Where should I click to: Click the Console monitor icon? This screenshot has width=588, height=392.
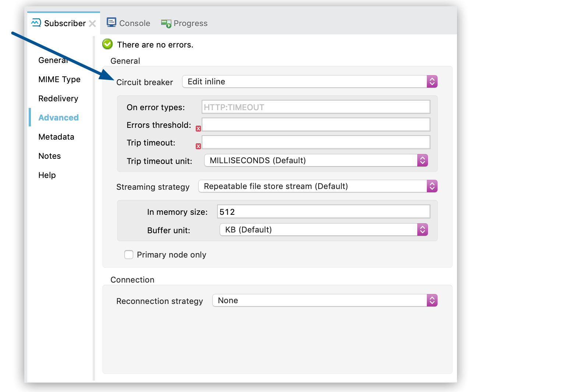tap(111, 22)
